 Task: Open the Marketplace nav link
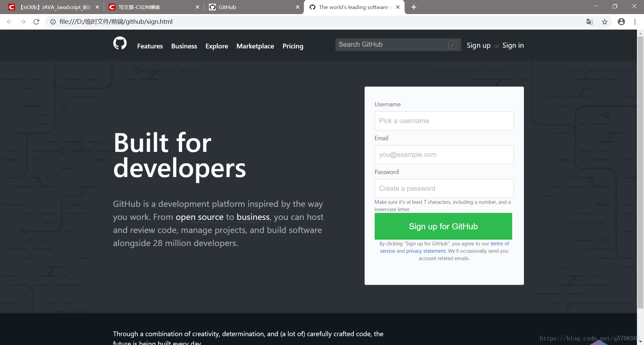tap(255, 46)
